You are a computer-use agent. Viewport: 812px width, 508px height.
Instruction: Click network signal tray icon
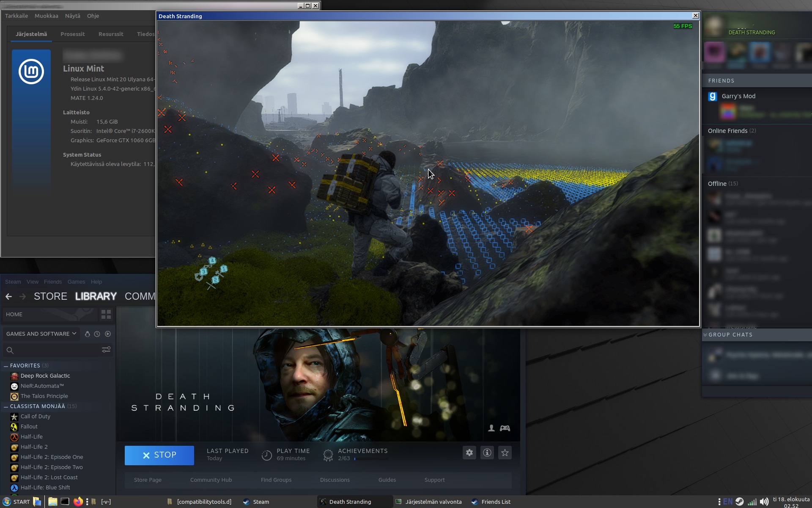coord(752,502)
